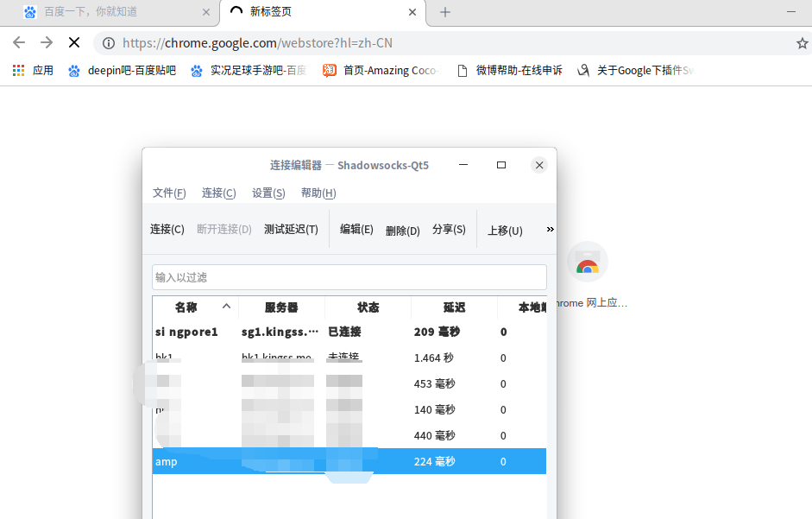Screen dimensions: 812x519
Task: Click the 删除(D) toolbar button
Action: [x=402, y=231]
